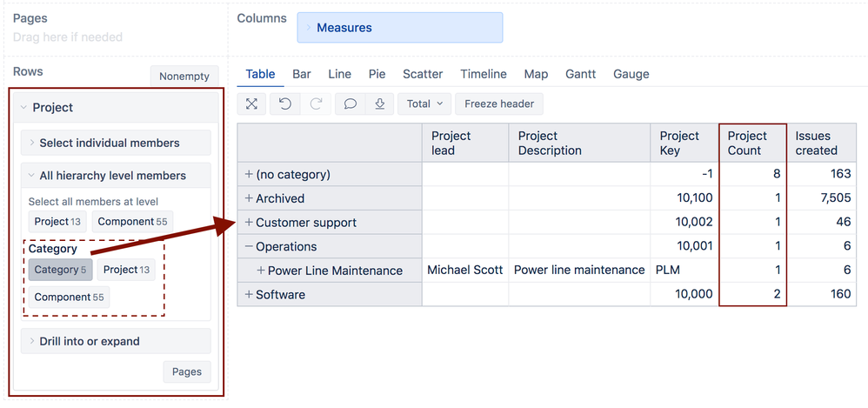Switch to the Gantt tab
868x408 pixels.
pyautogui.click(x=580, y=74)
